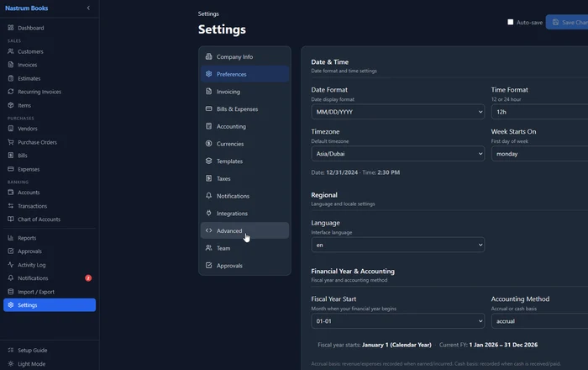This screenshot has width=588, height=370.
Task: Open Approvals from the left sidebar
Action: (x=50, y=251)
